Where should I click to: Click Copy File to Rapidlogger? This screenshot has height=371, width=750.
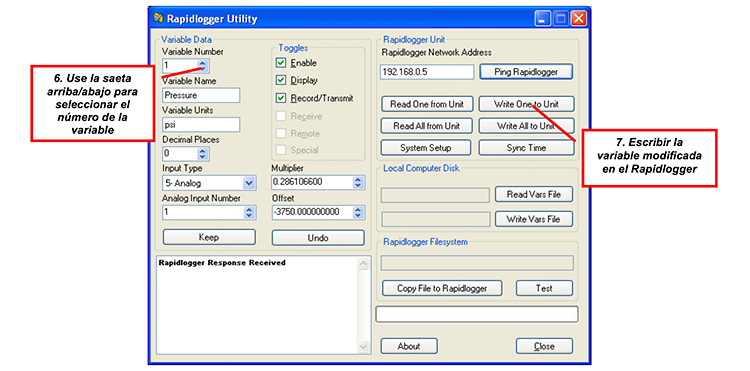(442, 288)
